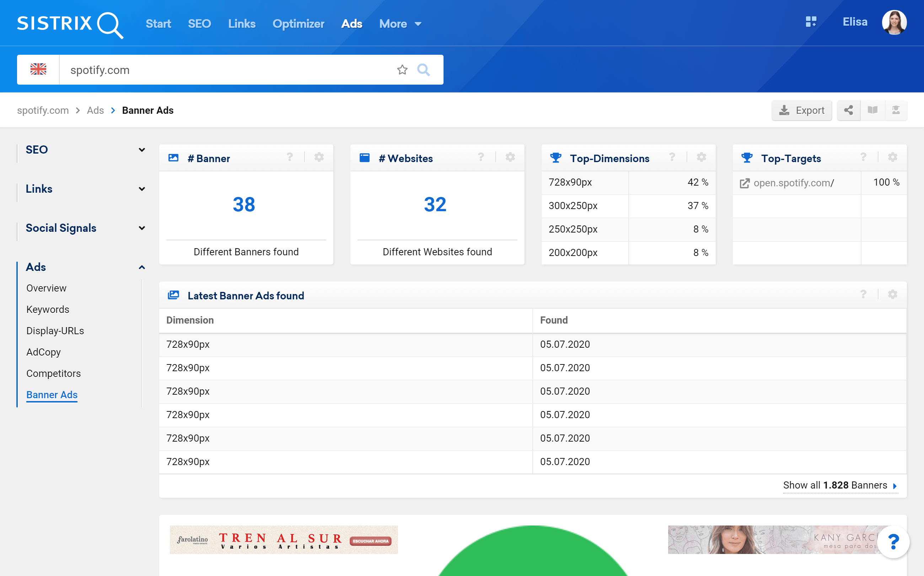924x576 pixels.
Task: Click the 100 % value in Top-Targets
Action: (886, 182)
